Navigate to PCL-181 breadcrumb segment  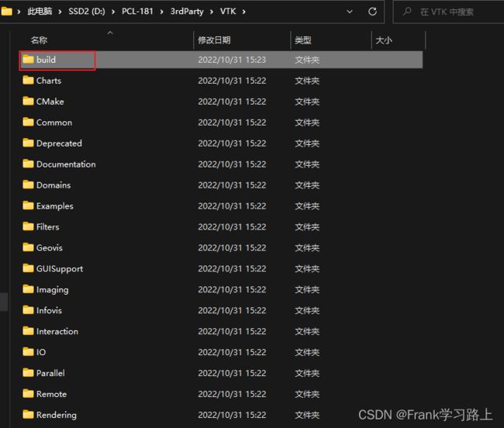pos(137,12)
